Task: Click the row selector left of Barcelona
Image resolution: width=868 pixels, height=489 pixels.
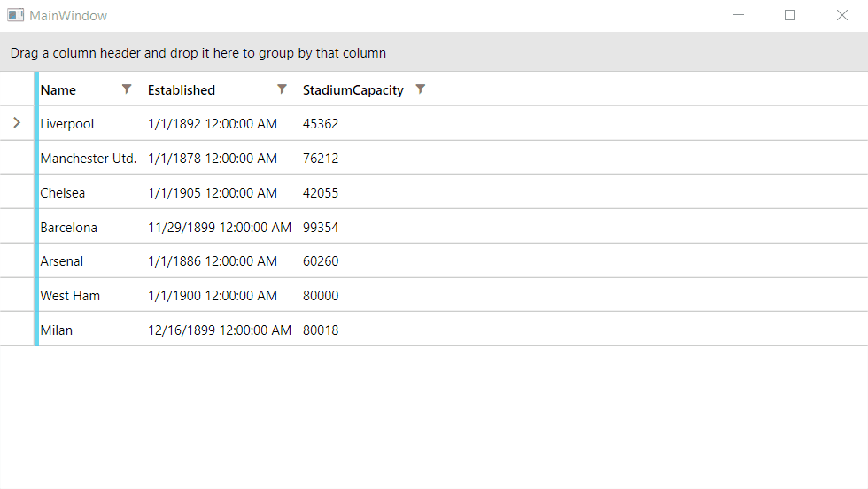Action: [17, 227]
